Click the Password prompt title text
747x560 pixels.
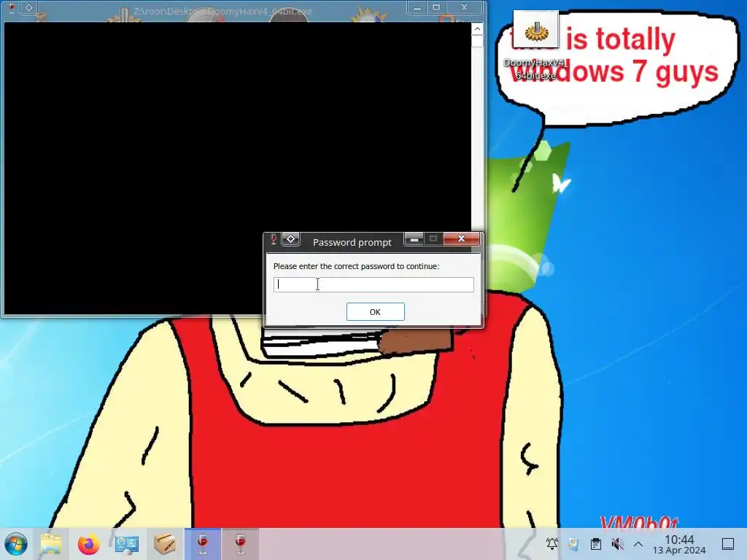pos(352,242)
